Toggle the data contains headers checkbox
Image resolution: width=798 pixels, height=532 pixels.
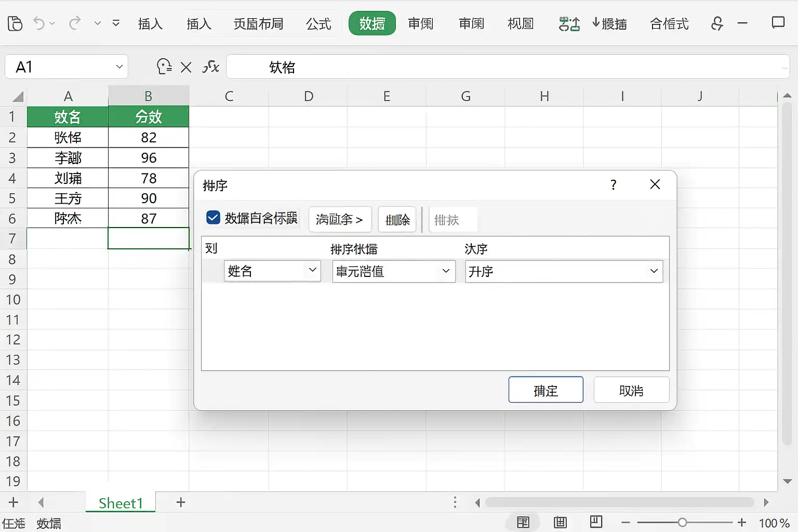(x=213, y=218)
